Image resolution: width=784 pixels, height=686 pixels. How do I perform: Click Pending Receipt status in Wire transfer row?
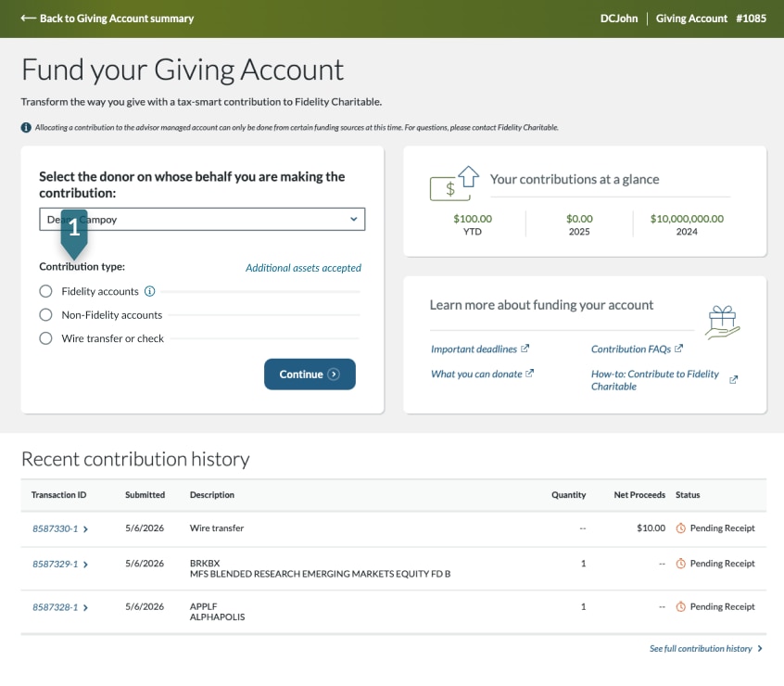tap(723, 528)
